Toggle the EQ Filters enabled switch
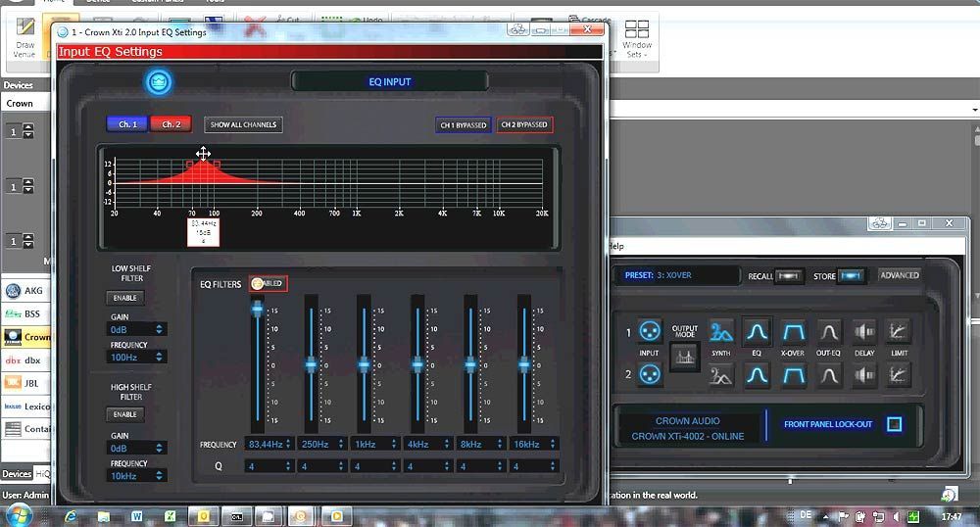Image resolution: width=980 pixels, height=527 pixels. click(x=268, y=284)
